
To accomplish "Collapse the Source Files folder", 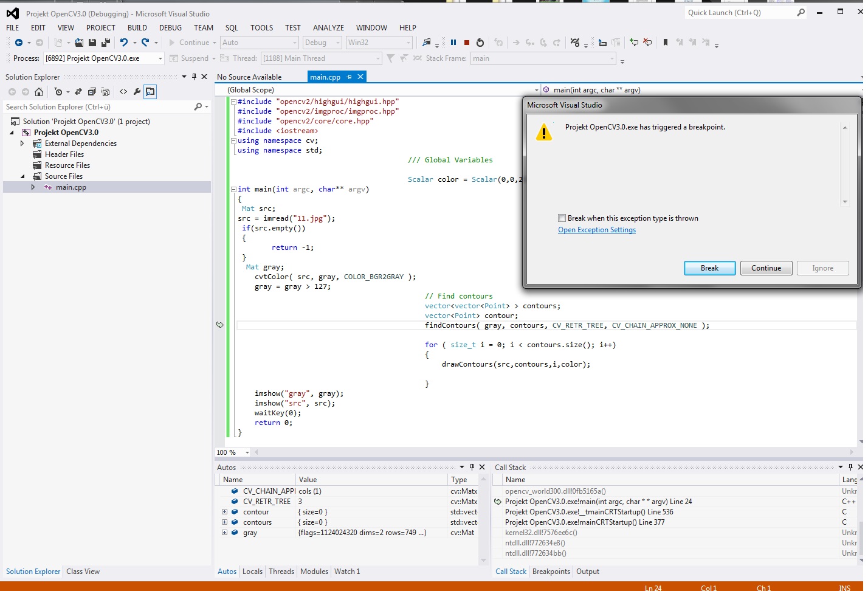I will pos(22,176).
